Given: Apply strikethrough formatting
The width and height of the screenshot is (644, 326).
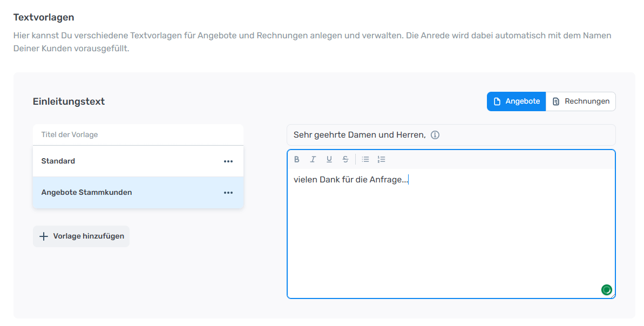Looking at the screenshot, I should (345, 159).
